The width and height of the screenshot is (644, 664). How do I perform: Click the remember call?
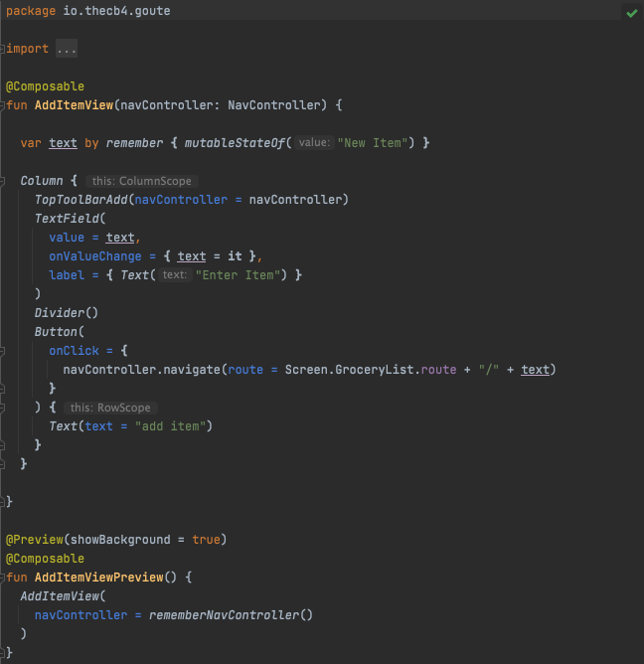pyautogui.click(x=134, y=143)
